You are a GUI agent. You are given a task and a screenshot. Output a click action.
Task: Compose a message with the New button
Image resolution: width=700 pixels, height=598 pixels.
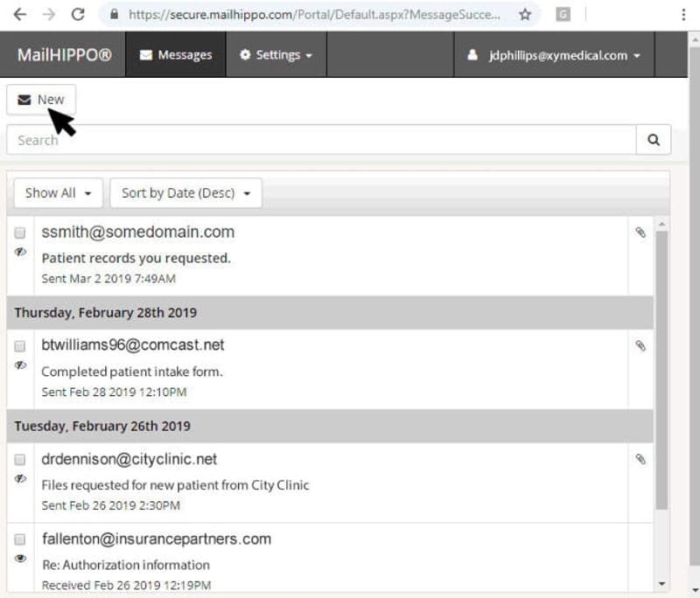point(41,100)
